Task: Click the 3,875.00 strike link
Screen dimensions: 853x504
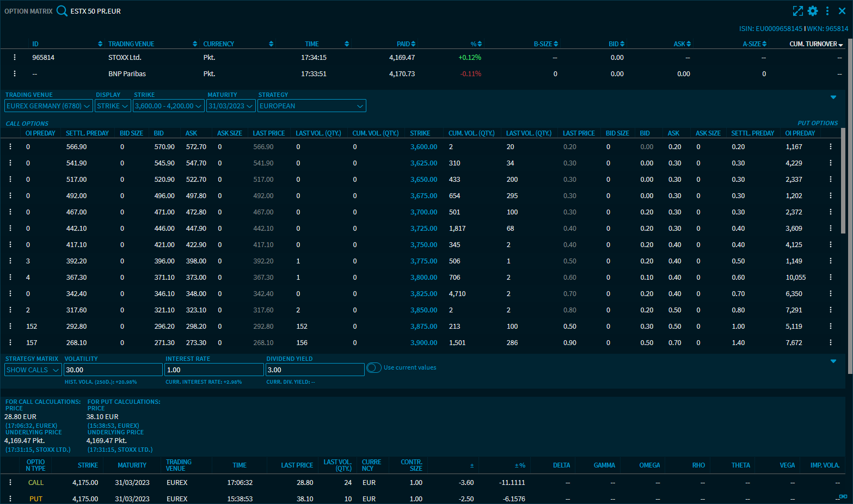Action: [424, 327]
